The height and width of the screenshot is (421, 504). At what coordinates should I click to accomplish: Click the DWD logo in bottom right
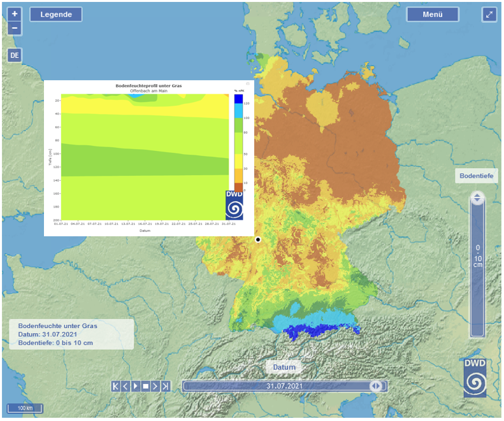pyautogui.click(x=475, y=378)
